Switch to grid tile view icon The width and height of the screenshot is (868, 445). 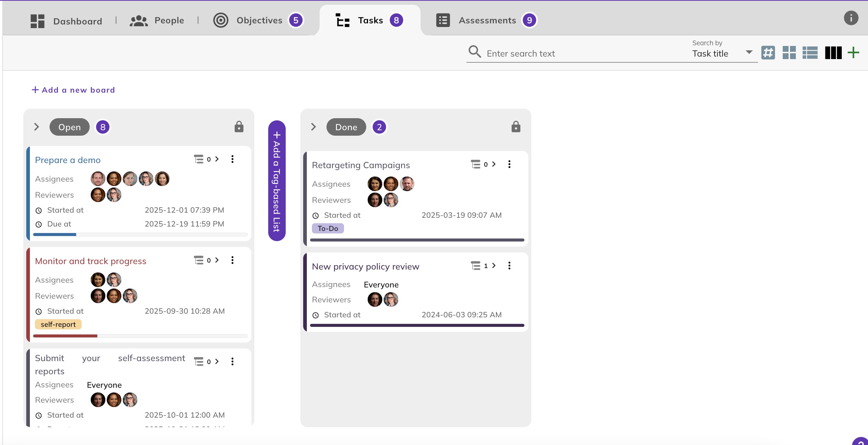pos(789,53)
